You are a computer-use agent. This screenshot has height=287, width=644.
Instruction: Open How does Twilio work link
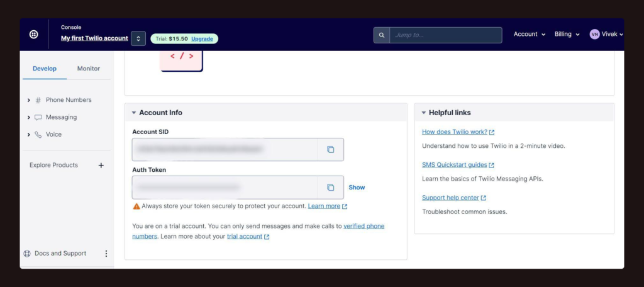pos(455,132)
